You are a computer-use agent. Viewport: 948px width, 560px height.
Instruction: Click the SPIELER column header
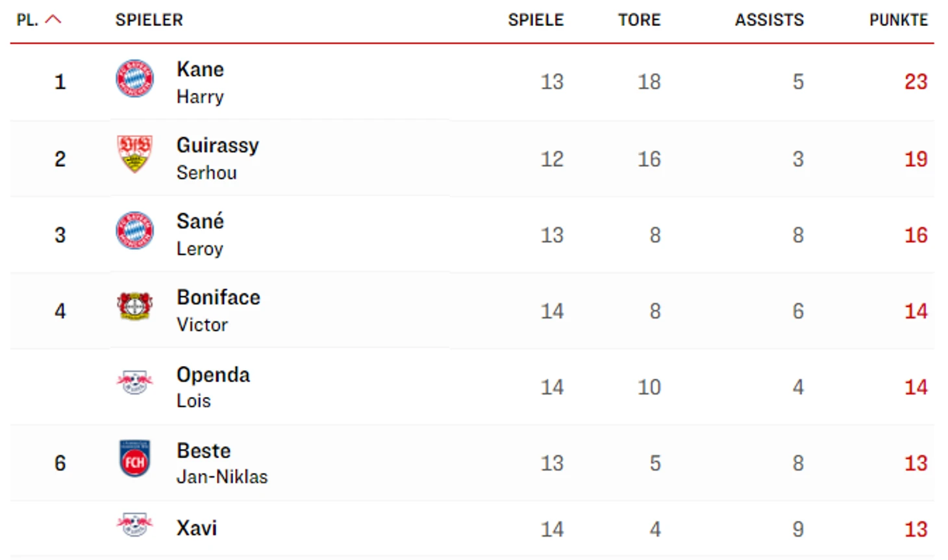149,20
